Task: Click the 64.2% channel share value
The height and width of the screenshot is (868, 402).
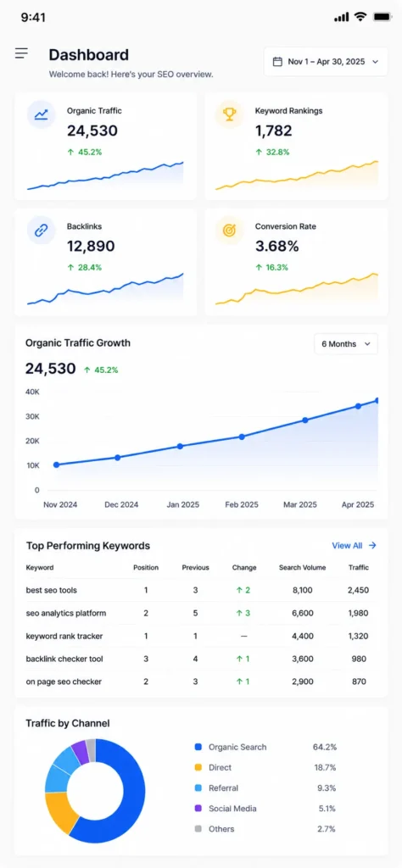Action: [x=325, y=748]
